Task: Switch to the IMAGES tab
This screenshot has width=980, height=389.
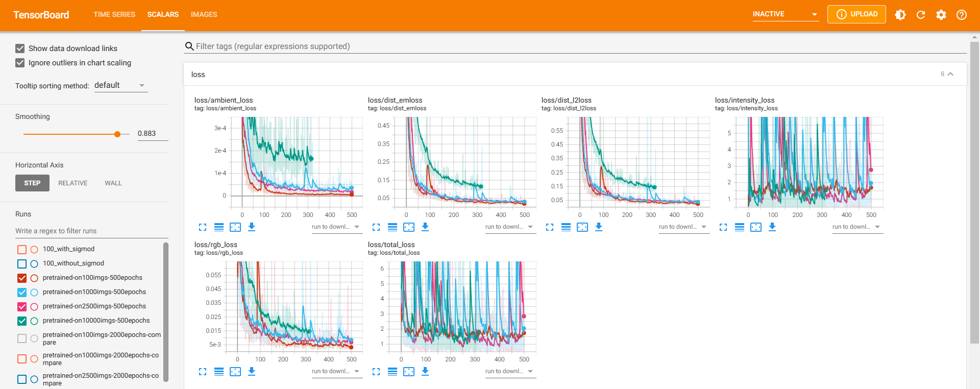Action: [x=204, y=15]
